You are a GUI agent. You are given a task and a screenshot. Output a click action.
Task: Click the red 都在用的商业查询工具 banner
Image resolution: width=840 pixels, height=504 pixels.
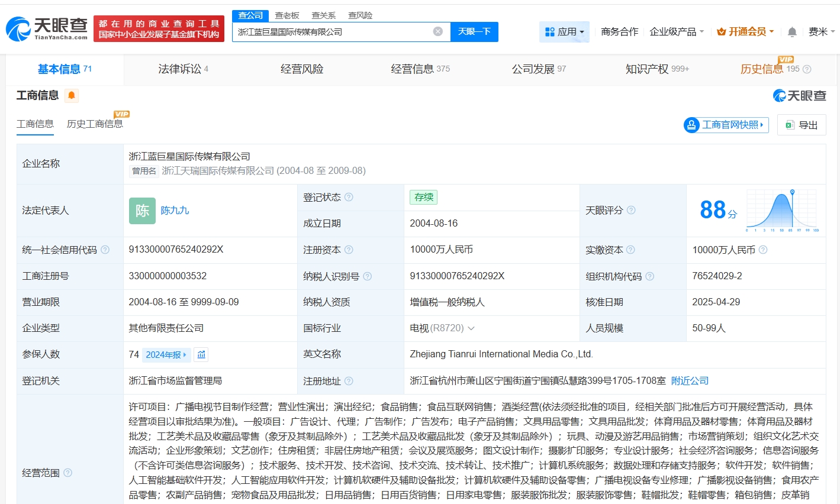pyautogui.click(x=159, y=29)
